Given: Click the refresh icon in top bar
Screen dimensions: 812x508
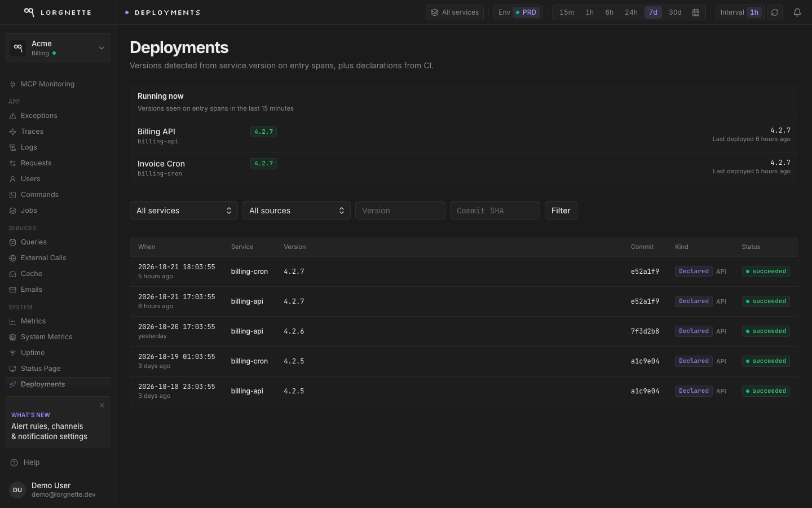Looking at the screenshot, I should (775, 12).
